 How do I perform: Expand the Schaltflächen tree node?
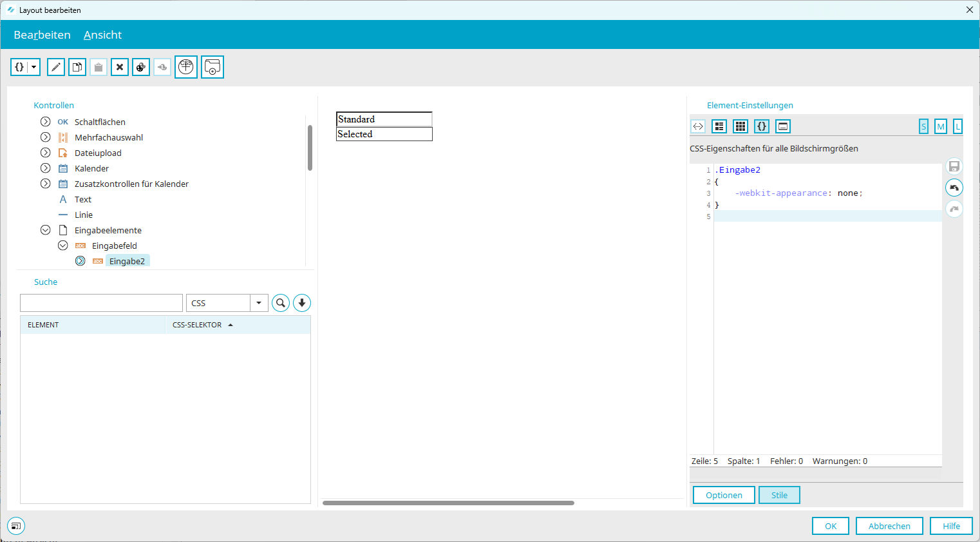tap(45, 122)
